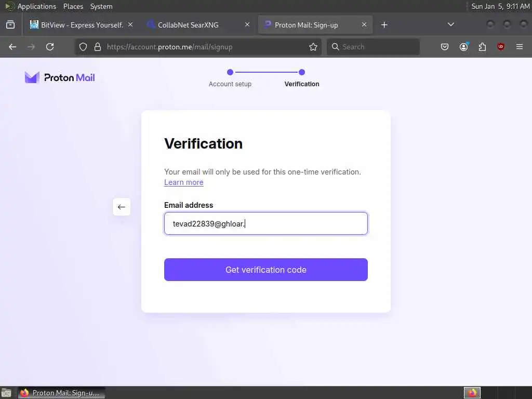Click the Account setup step label
532x399 pixels.
click(x=230, y=84)
